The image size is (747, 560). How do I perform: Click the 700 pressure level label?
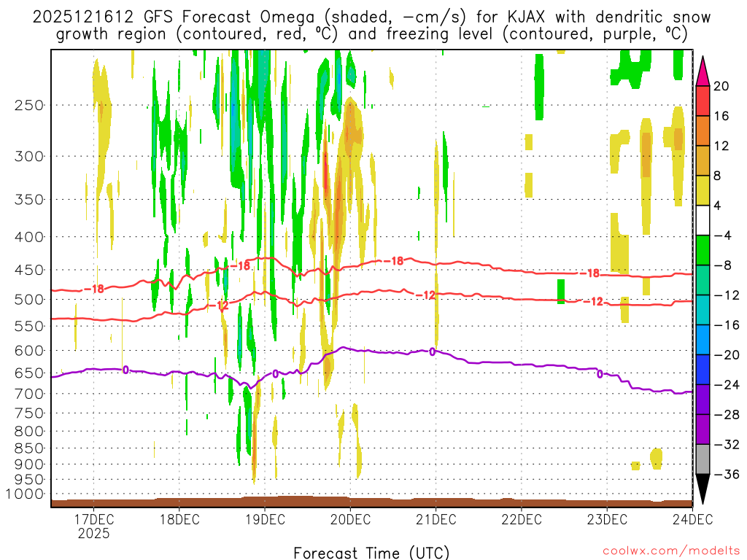[x=29, y=394]
